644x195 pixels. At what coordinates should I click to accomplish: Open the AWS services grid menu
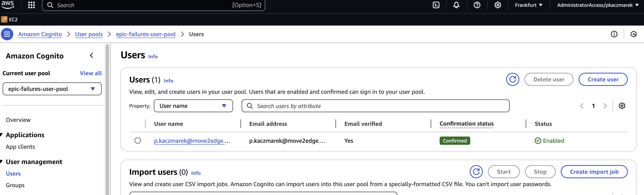click(x=31, y=5)
